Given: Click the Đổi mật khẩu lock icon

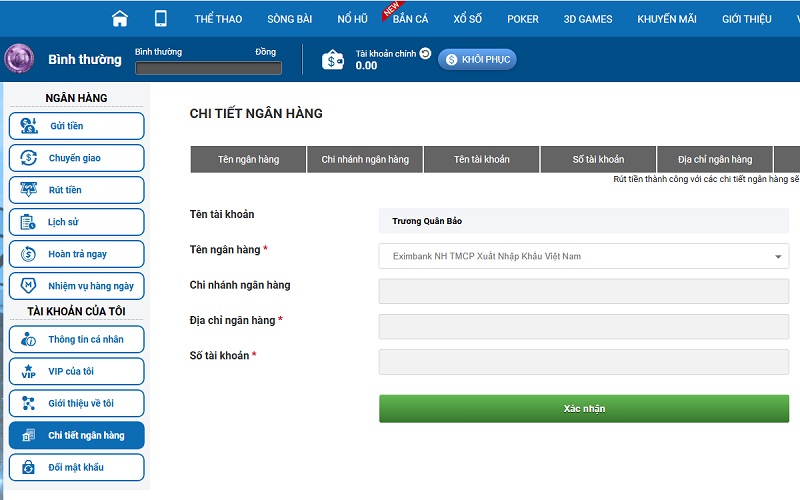Looking at the screenshot, I should coord(28,467).
